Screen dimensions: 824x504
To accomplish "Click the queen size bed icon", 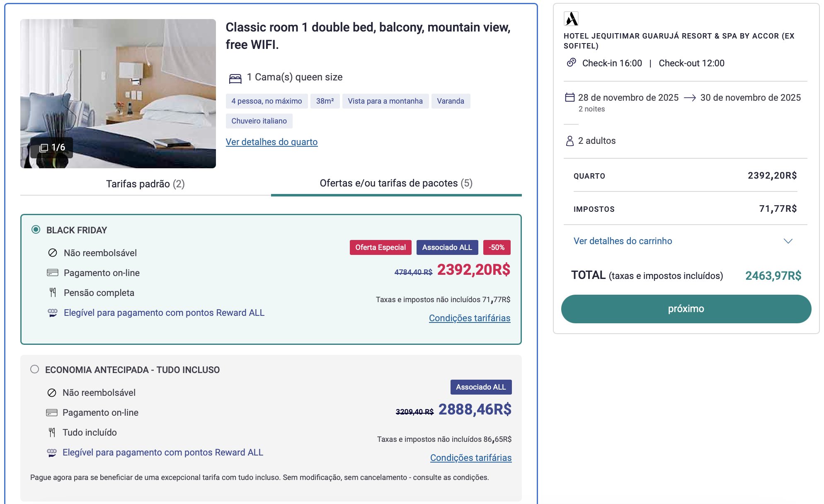I will (235, 78).
